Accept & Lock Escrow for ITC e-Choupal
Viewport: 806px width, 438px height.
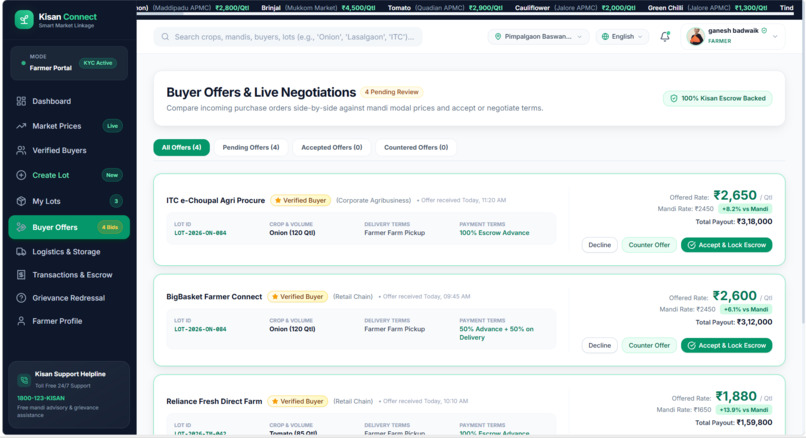(726, 245)
